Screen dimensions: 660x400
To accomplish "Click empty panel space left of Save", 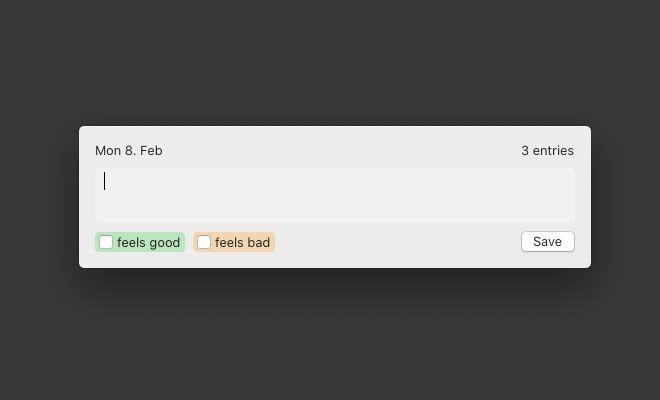I will pyautogui.click(x=398, y=242).
